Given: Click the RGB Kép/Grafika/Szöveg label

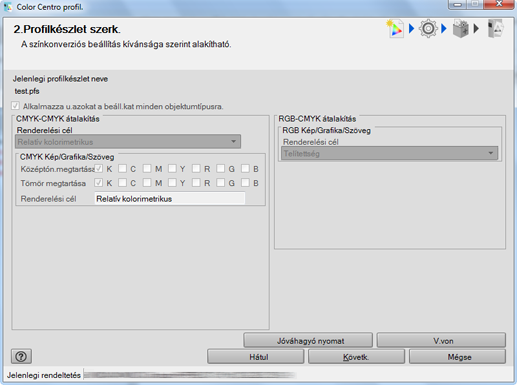Looking at the screenshot, I should pos(326,130).
